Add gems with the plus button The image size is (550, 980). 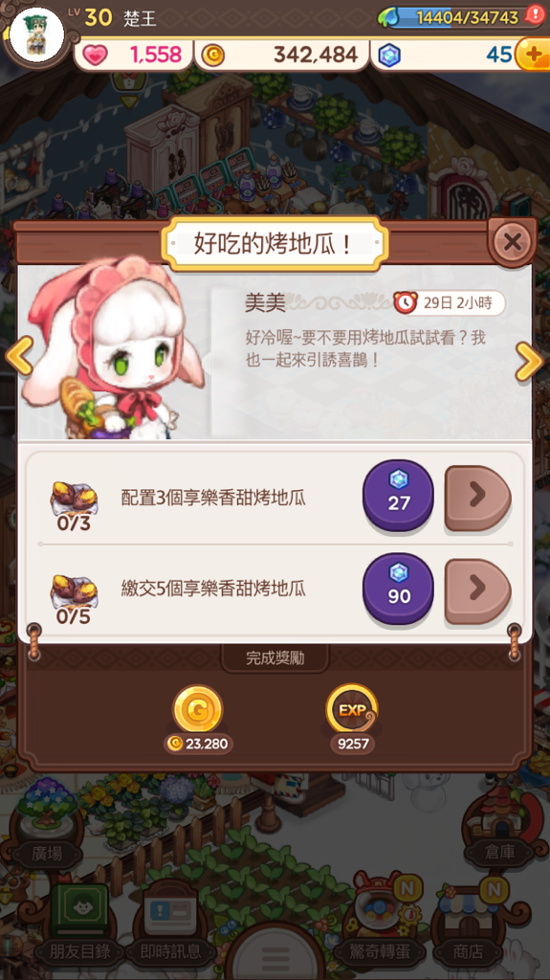coord(533,55)
